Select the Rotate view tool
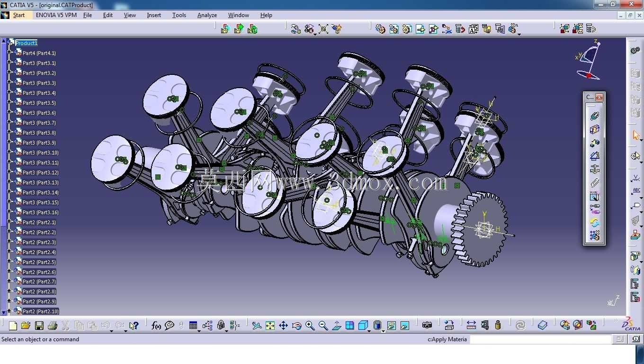This screenshot has height=364, width=644. point(297,326)
